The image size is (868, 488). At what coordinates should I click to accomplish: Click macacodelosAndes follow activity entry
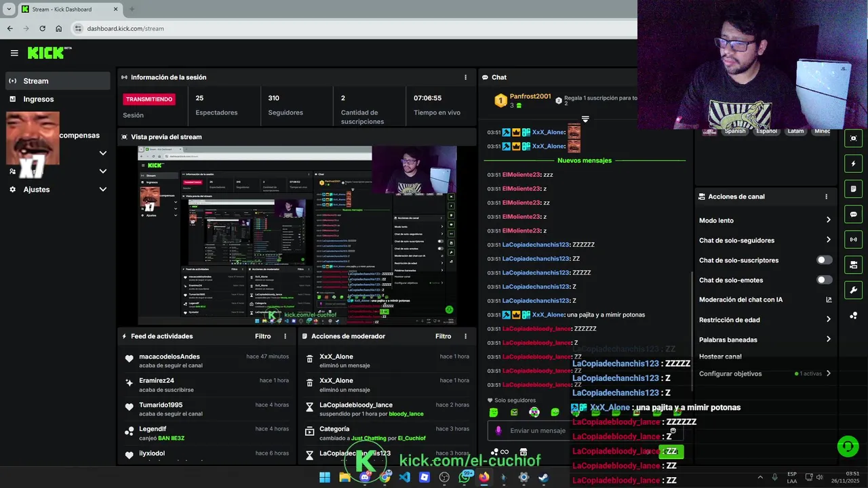[207, 361]
